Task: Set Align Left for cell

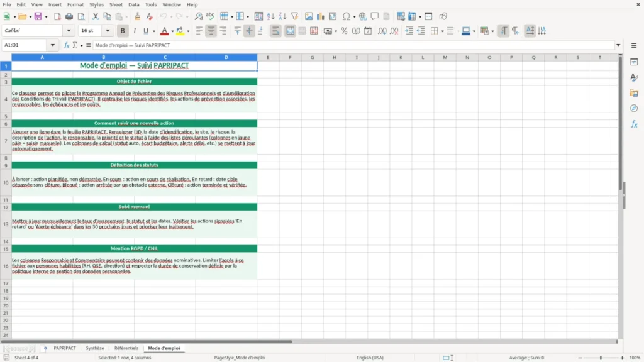Action: coord(199,31)
